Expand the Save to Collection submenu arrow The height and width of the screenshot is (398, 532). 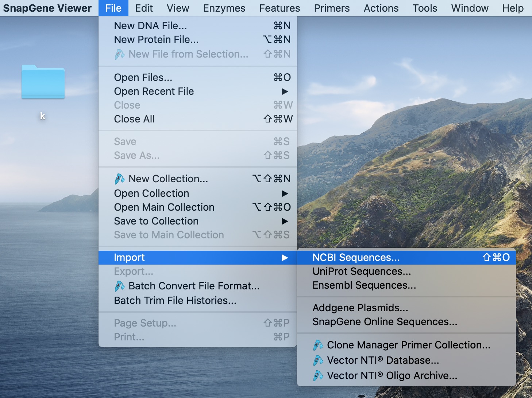285,221
